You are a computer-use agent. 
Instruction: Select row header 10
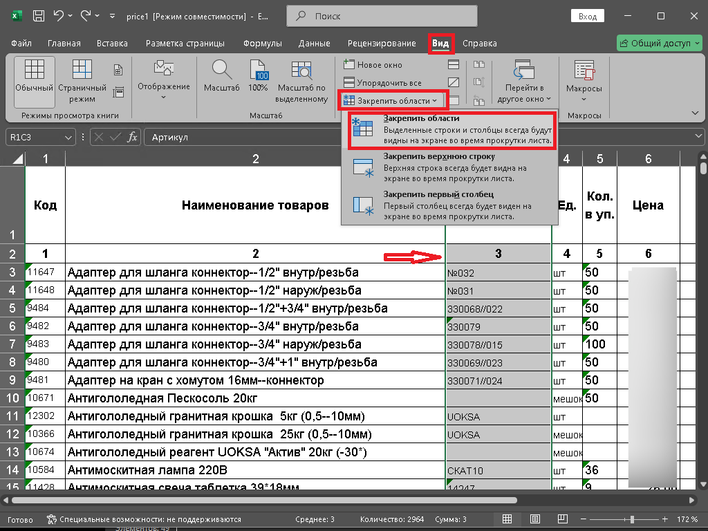point(12,398)
